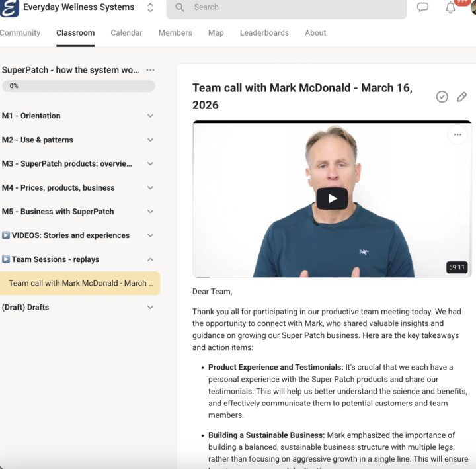Click the Everyday Wellness Systems logo icon
The width and height of the screenshot is (476, 469).
pyautogui.click(x=9, y=7)
